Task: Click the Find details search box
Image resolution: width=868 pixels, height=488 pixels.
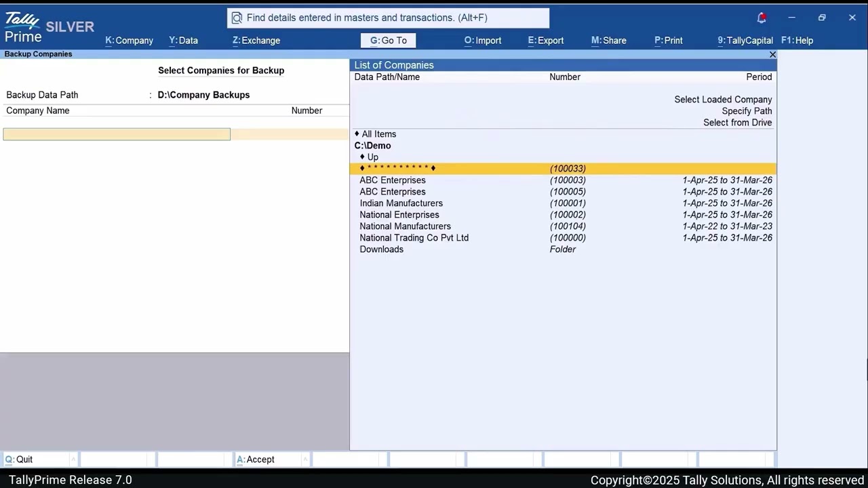Action: [388, 18]
